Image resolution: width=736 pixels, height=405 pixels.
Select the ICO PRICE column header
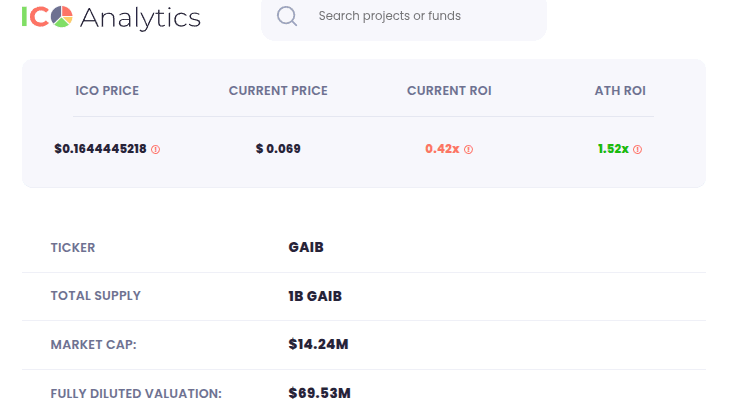(107, 91)
